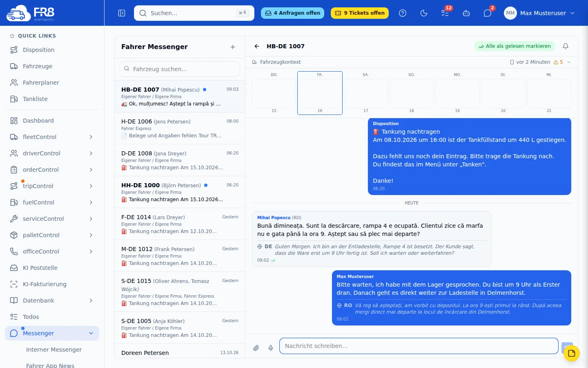
Task: Click the 4 Anfragen offen button
Action: pyautogui.click(x=292, y=13)
